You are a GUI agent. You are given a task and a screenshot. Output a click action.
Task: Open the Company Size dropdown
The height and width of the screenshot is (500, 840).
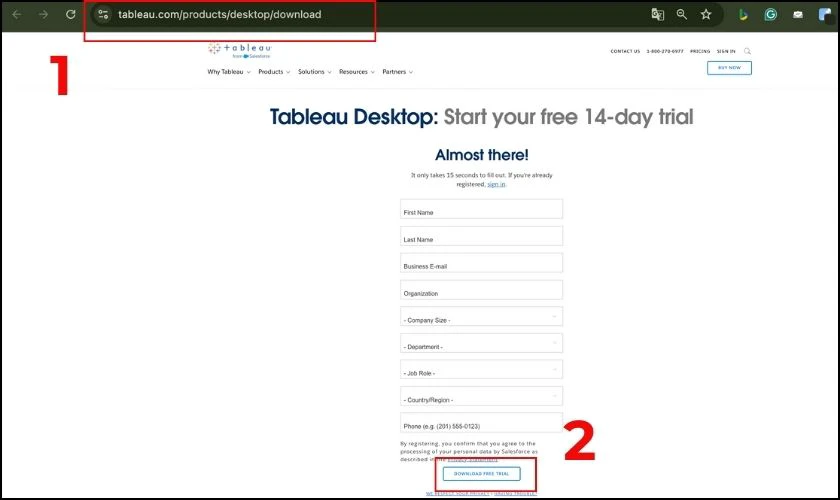tap(481, 316)
